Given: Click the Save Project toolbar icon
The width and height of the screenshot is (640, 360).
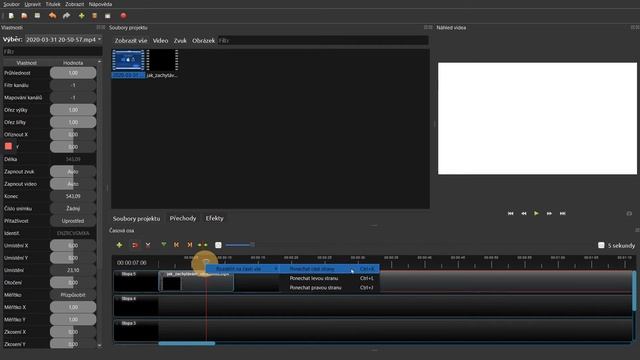Looking at the screenshot, I should coord(38,16).
